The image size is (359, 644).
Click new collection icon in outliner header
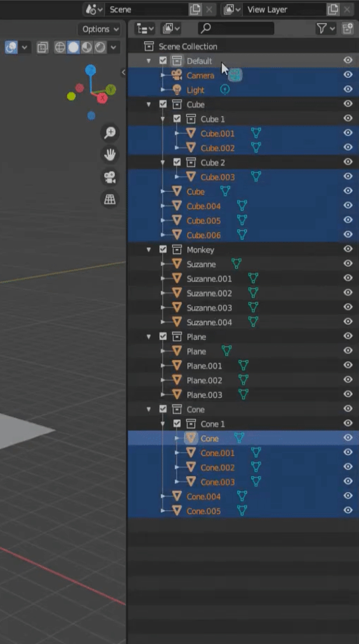tap(348, 28)
